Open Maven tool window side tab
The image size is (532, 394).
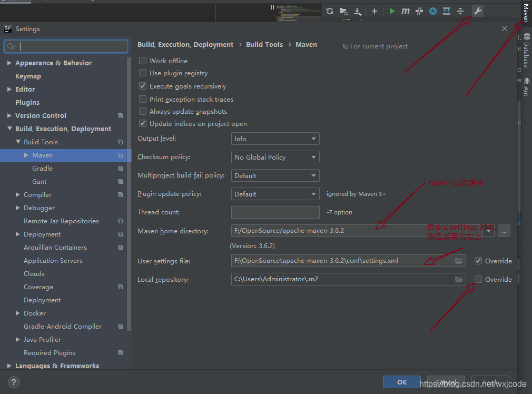526,12
